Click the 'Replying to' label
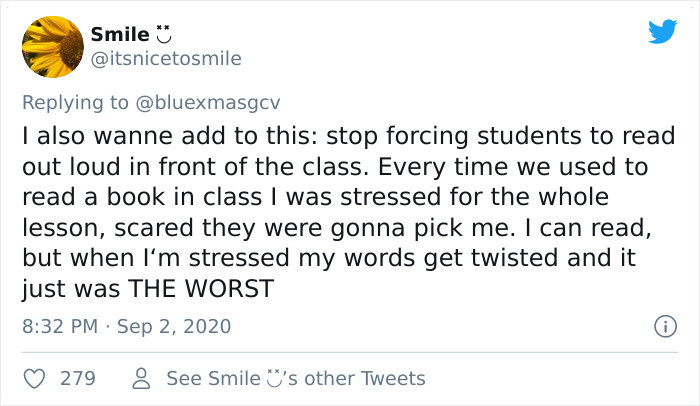The image size is (700, 406). [75, 103]
